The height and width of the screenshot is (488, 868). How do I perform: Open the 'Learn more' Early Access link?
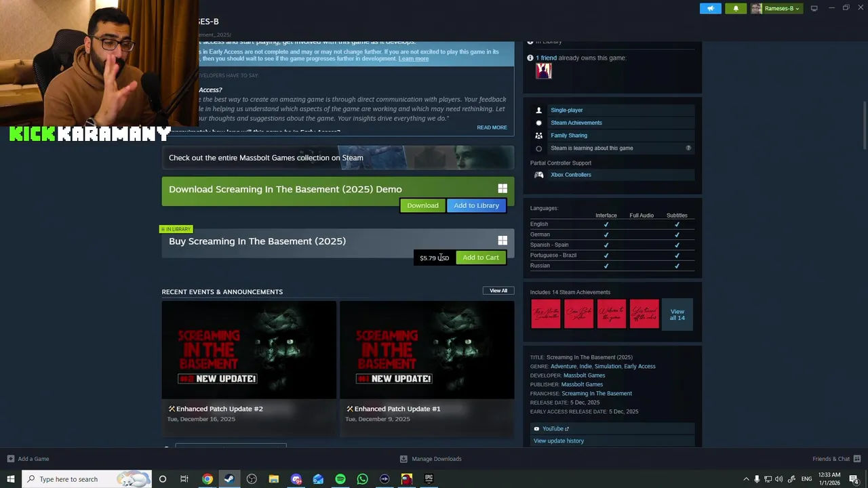[x=414, y=58]
